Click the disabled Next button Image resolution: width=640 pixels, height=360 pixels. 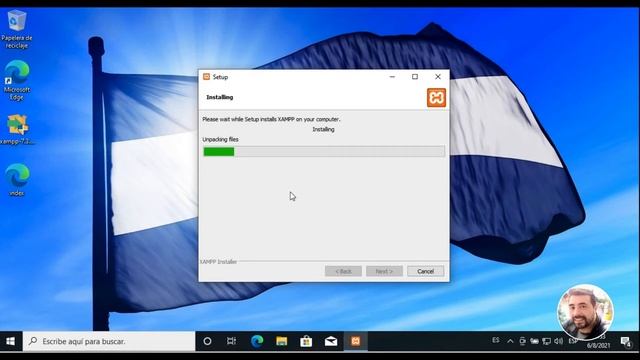[384, 271]
